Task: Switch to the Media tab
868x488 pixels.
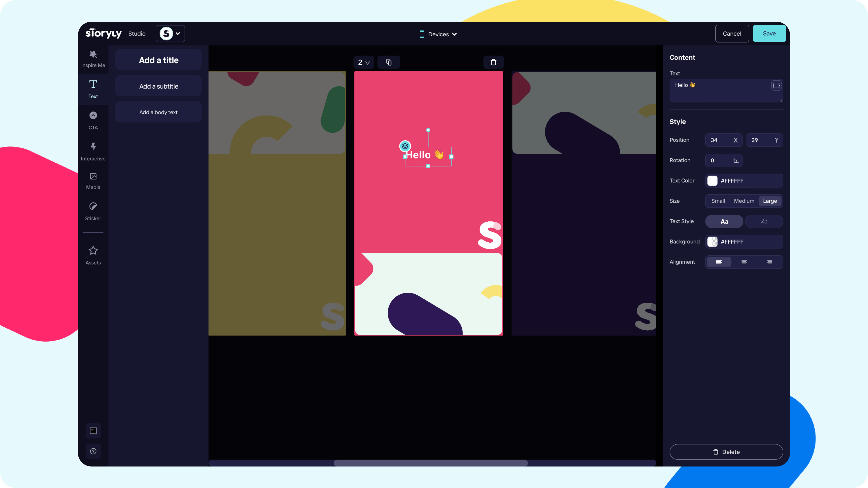Action: pos(93,181)
